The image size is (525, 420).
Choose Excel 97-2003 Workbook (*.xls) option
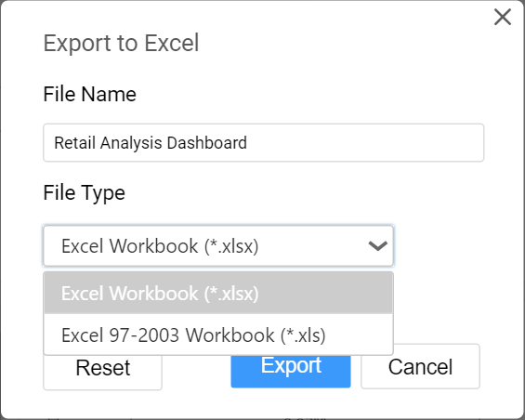[218, 335]
